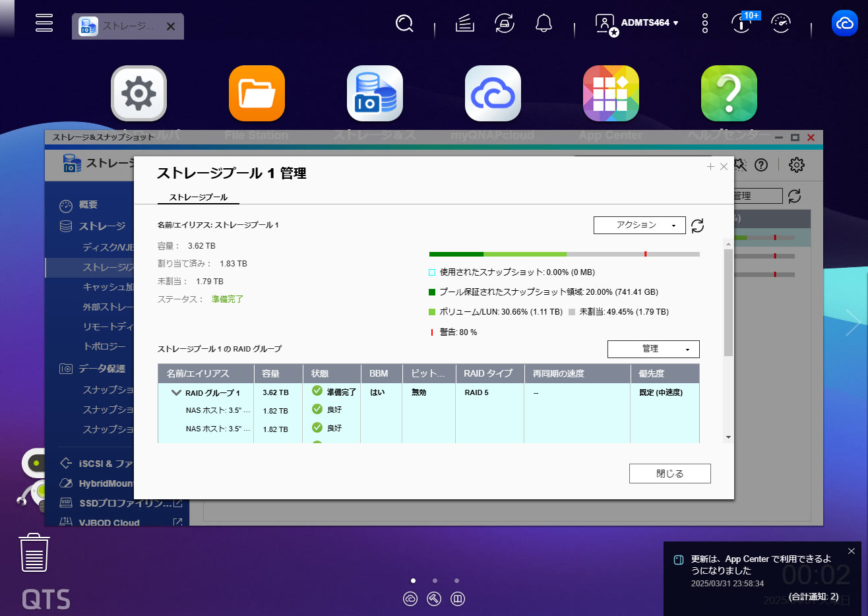Open the notifications bell icon

coord(543,24)
